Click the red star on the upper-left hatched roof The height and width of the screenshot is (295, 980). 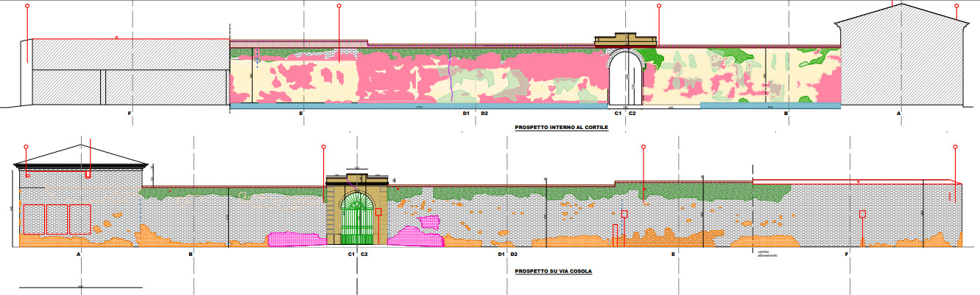click(116, 38)
